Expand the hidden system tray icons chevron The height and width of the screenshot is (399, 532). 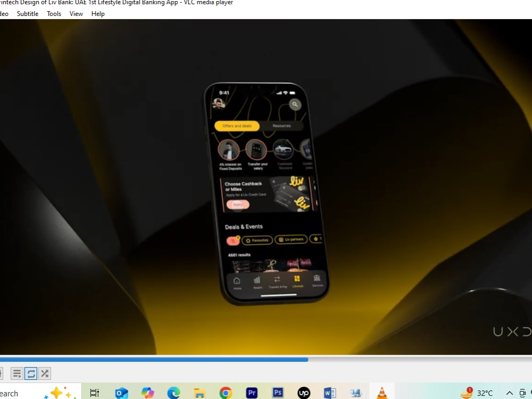[509, 393]
